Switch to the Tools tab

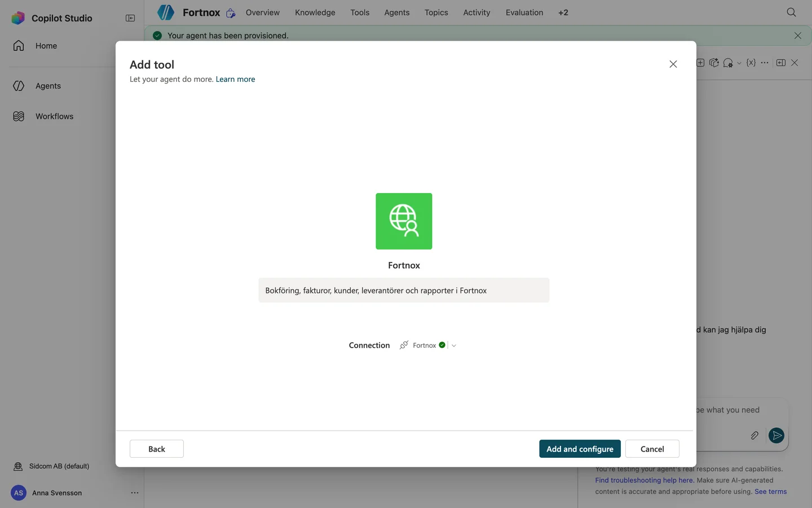click(x=360, y=12)
